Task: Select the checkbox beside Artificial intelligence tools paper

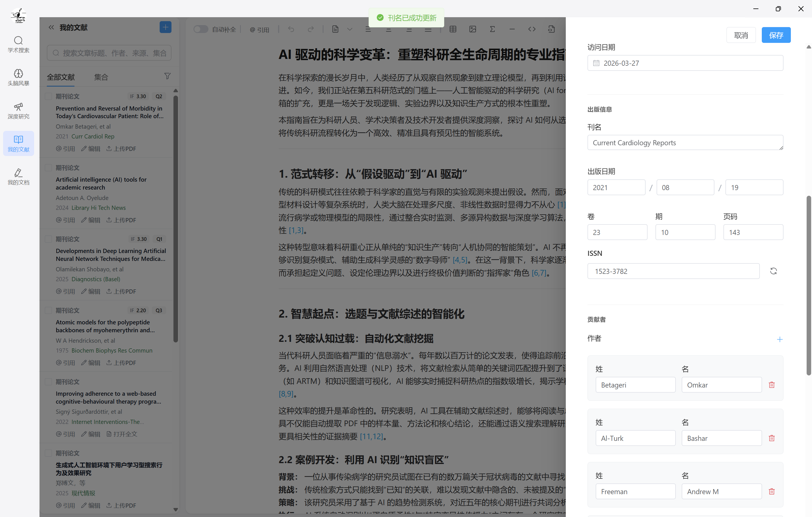Action: coord(48,168)
